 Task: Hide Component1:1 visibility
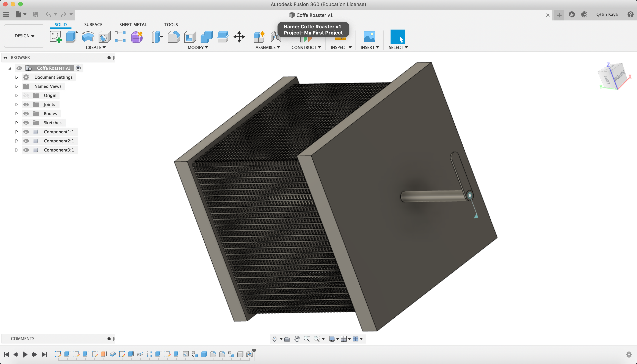pos(26,132)
